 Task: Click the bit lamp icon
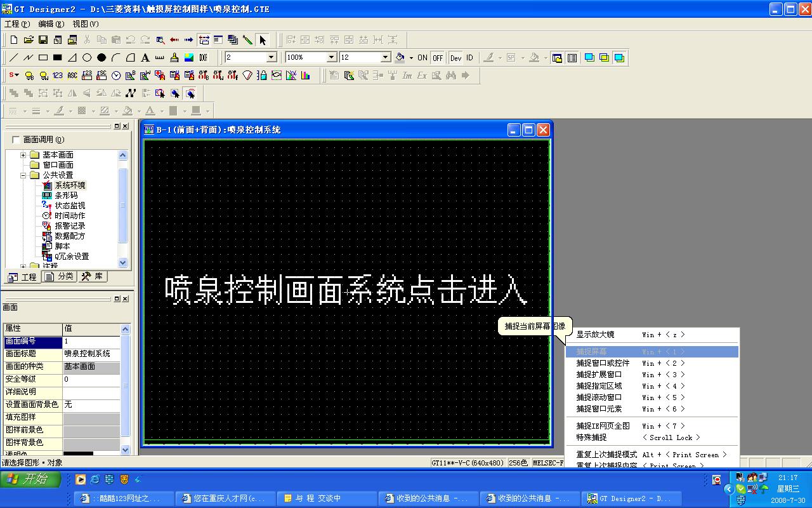coord(29,76)
